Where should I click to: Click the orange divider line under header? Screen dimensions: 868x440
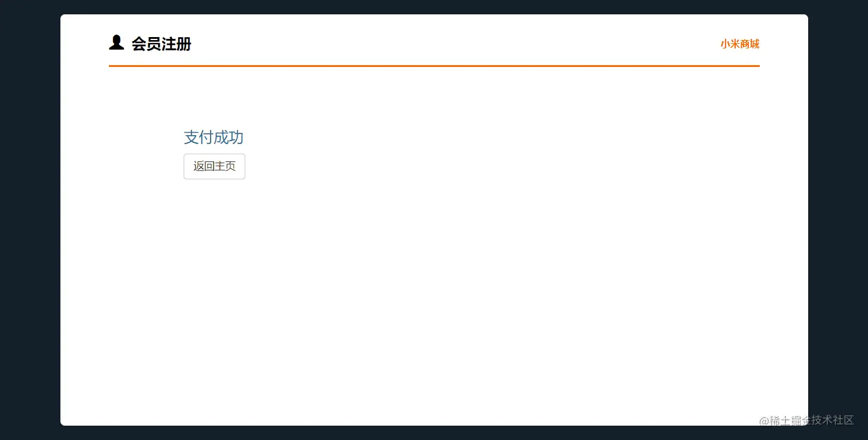(434, 66)
